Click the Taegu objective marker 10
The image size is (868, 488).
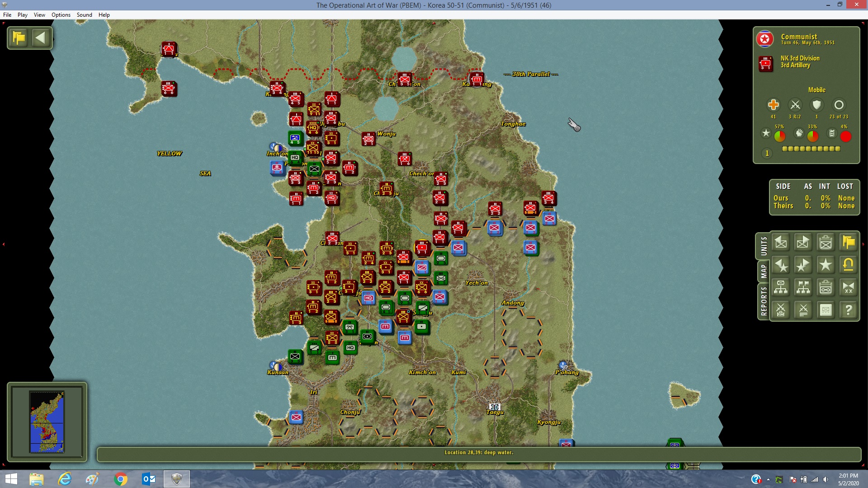495,407
